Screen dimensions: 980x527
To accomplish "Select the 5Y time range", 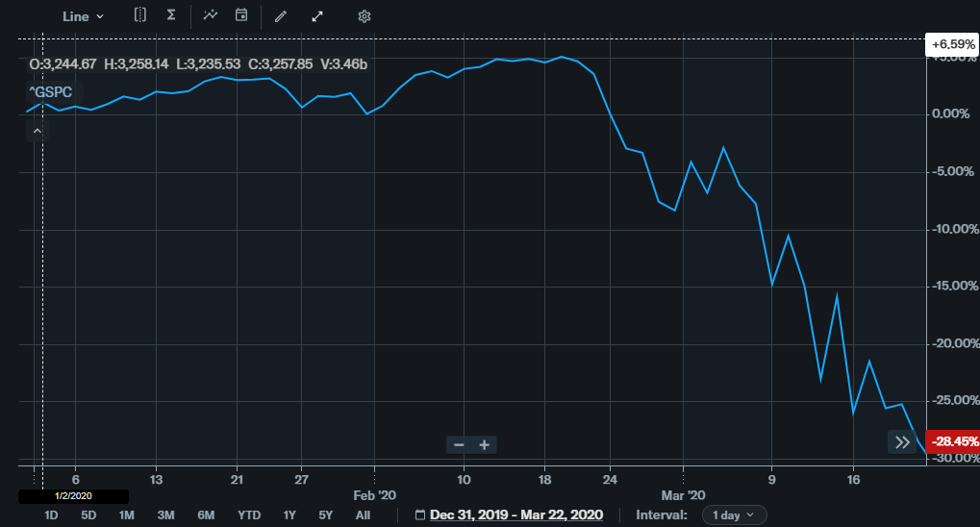I will click(325, 515).
